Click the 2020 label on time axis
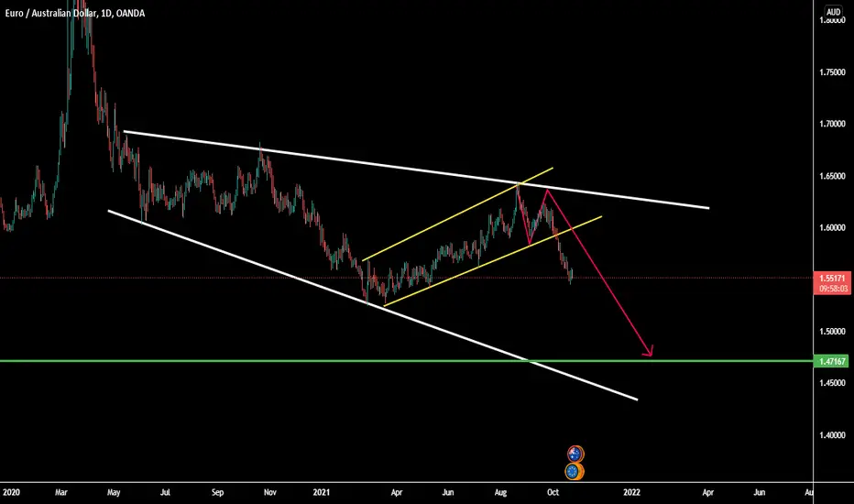854x504 pixels. coord(11,493)
